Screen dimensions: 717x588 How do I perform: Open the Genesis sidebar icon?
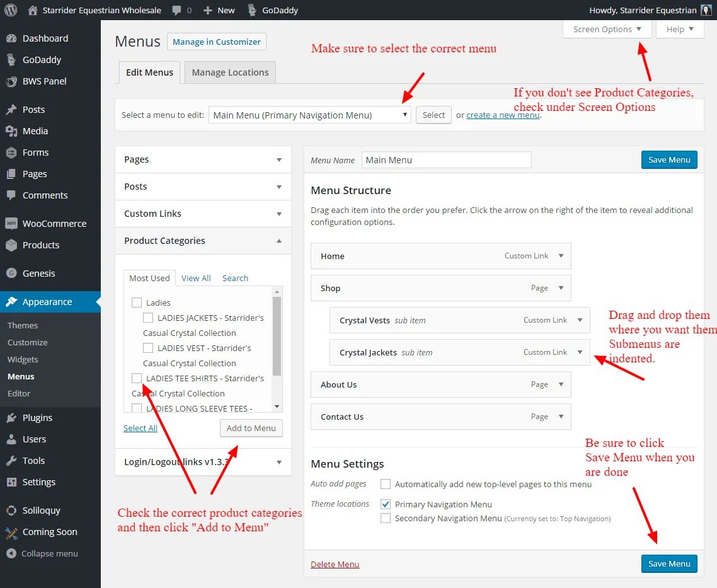tap(11, 274)
